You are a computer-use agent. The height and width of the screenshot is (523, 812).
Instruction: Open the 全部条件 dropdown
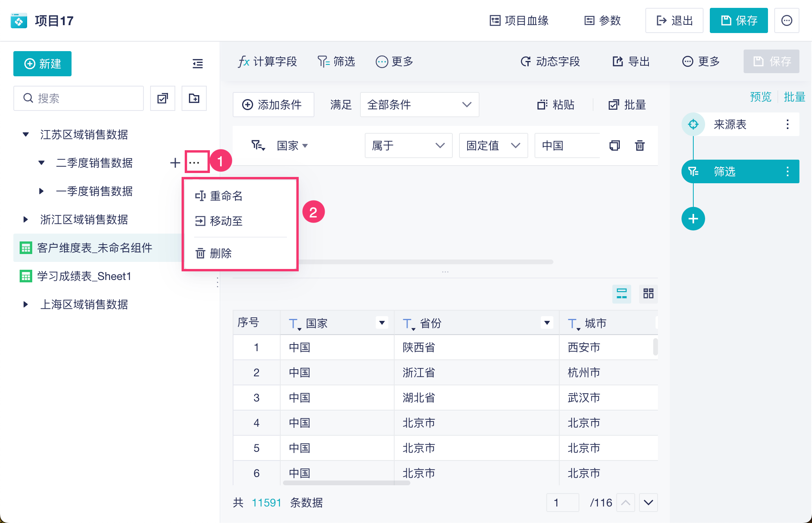click(x=419, y=105)
